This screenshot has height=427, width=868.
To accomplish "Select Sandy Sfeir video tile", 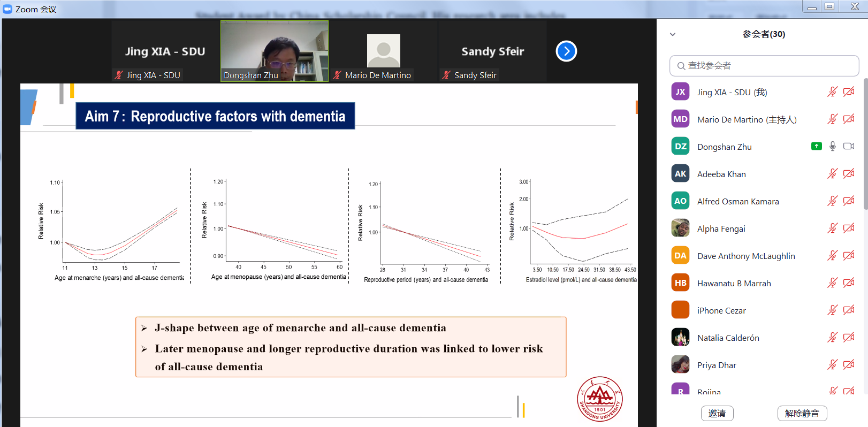I will (493, 51).
